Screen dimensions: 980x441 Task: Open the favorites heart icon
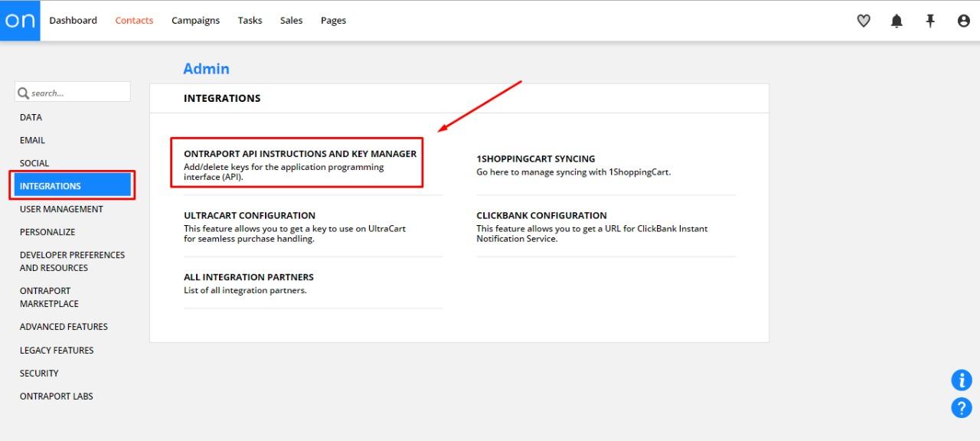[x=864, y=21]
